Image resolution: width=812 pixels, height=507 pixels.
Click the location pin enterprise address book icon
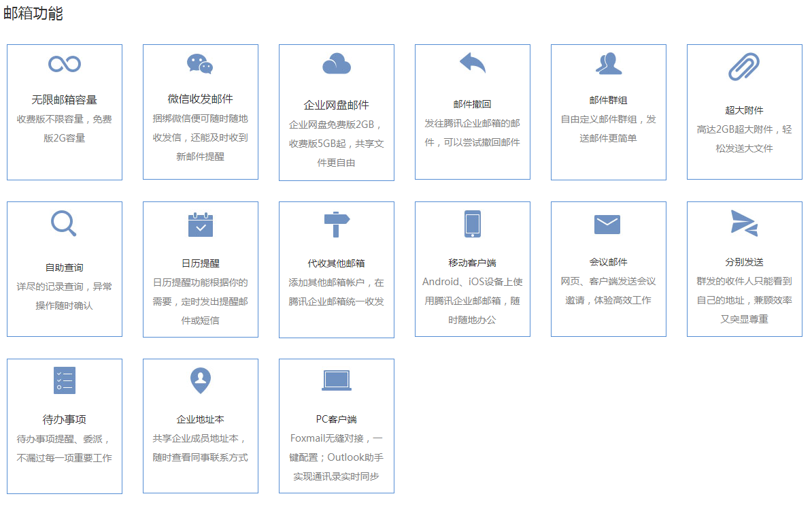[x=201, y=380]
